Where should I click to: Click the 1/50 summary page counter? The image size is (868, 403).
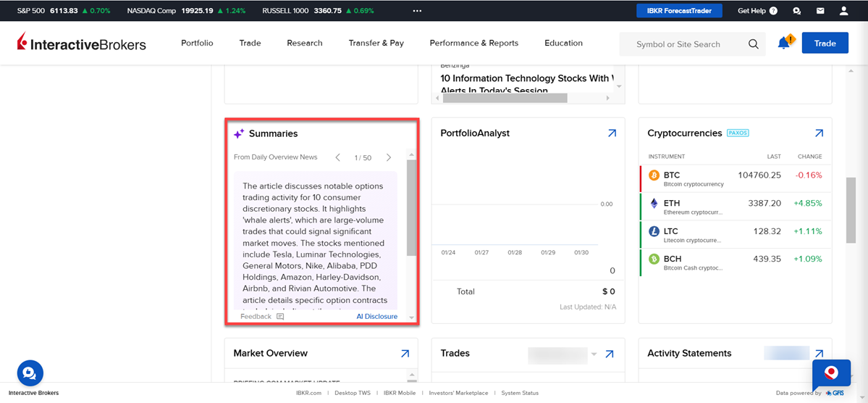pos(363,157)
